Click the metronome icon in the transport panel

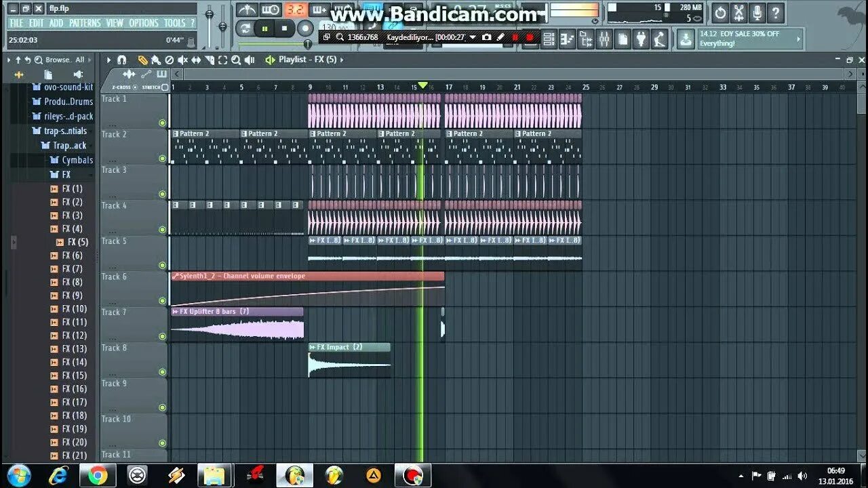(x=246, y=10)
